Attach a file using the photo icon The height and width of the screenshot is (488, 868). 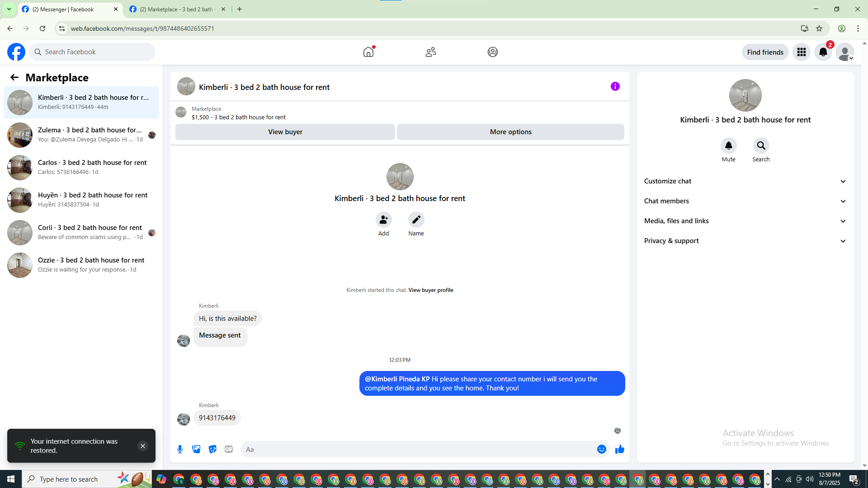[196, 449]
